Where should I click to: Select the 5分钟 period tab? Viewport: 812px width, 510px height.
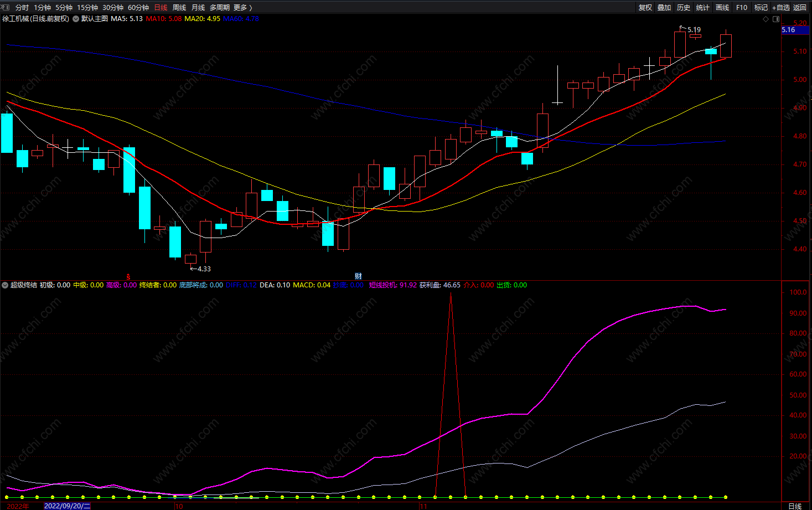coord(64,7)
